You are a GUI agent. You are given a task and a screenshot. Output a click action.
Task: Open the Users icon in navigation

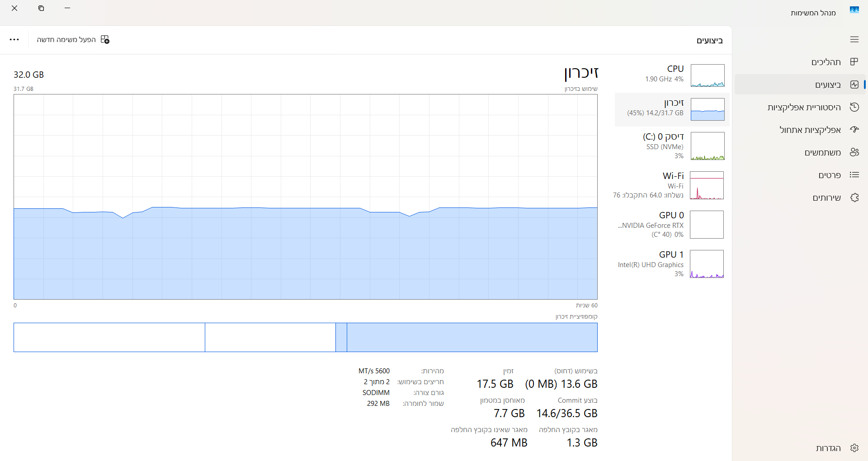point(854,152)
